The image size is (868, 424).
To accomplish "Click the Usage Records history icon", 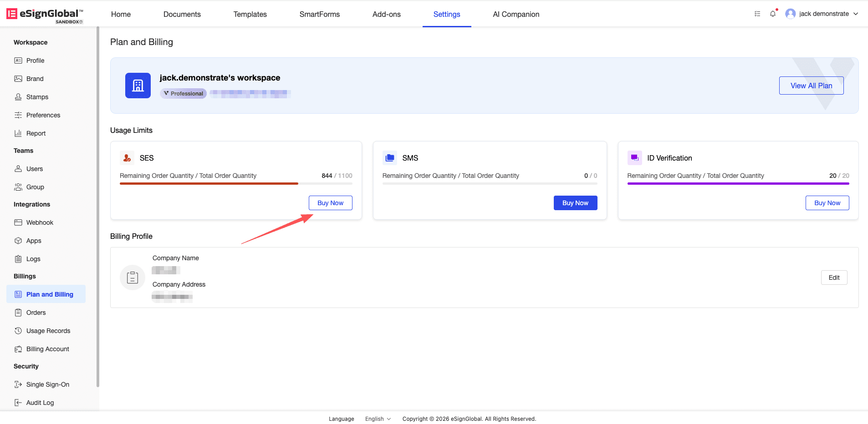I will (18, 331).
